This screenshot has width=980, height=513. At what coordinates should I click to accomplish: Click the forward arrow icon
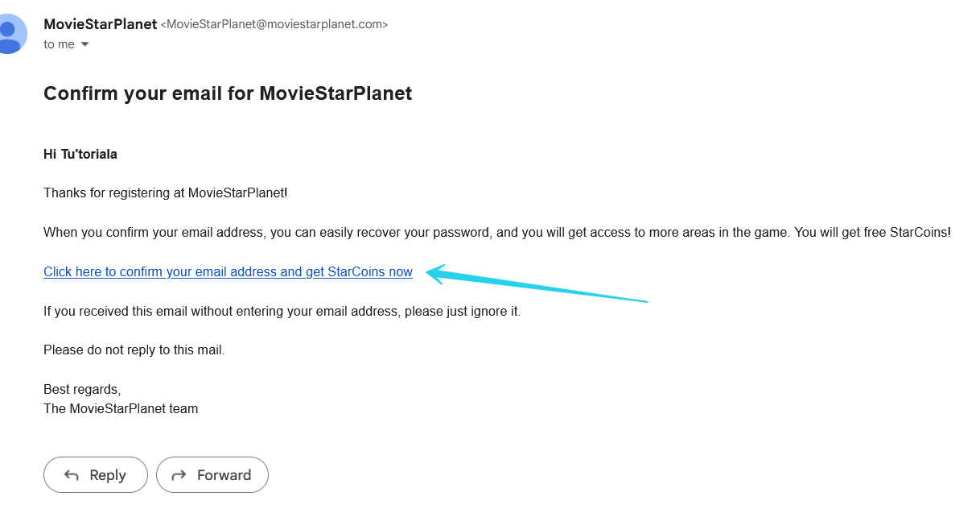click(x=179, y=475)
